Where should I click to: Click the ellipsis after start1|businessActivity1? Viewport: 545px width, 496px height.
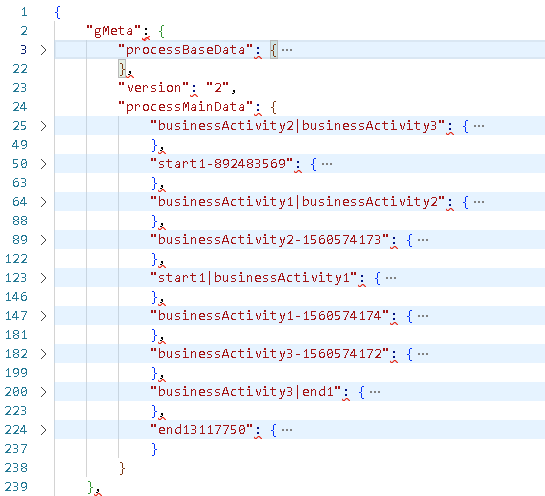391,278
